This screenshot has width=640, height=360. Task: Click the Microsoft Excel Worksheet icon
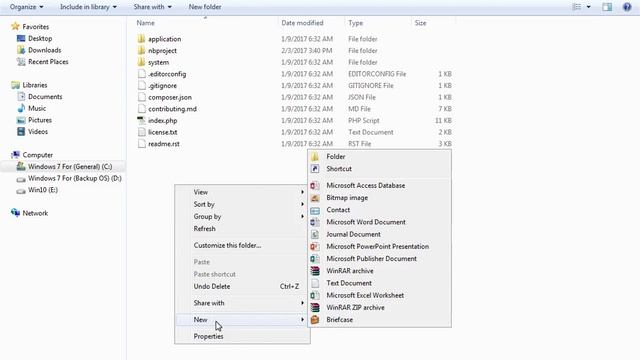[x=315, y=295]
